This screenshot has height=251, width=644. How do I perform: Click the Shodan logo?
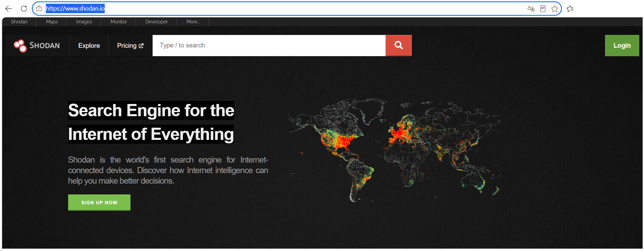point(37,45)
